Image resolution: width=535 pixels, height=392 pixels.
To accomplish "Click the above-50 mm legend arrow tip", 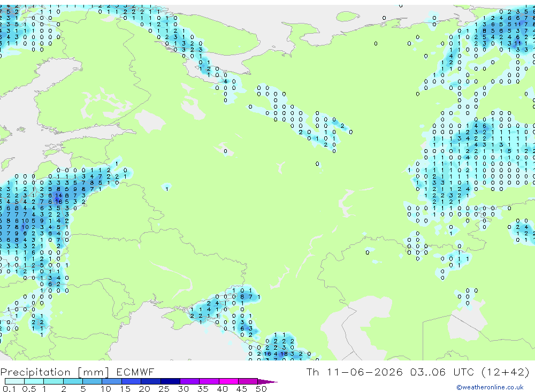I will (x=268, y=382).
